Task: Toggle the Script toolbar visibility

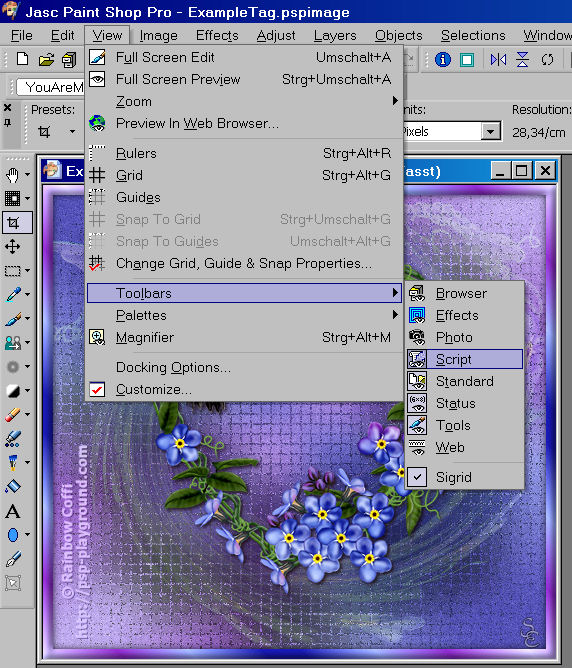Action: [x=464, y=359]
